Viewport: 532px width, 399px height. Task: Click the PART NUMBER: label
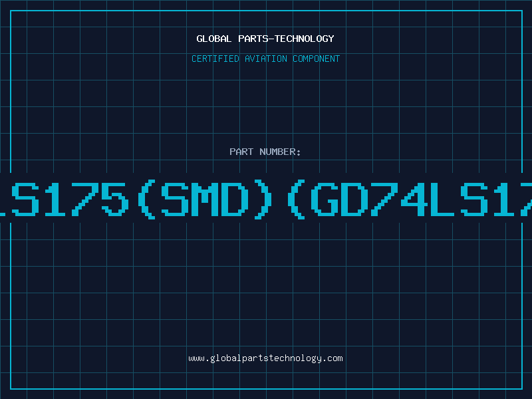[265, 152]
